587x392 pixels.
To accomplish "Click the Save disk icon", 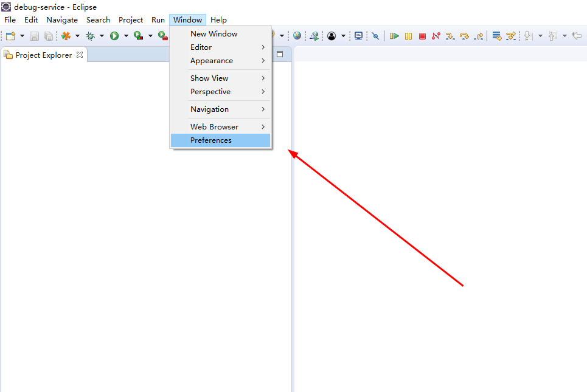I will pyautogui.click(x=35, y=36).
